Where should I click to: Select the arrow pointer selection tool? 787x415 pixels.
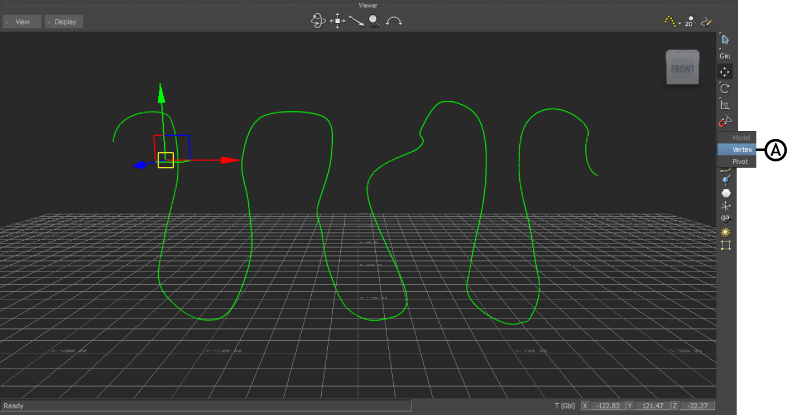click(x=725, y=40)
